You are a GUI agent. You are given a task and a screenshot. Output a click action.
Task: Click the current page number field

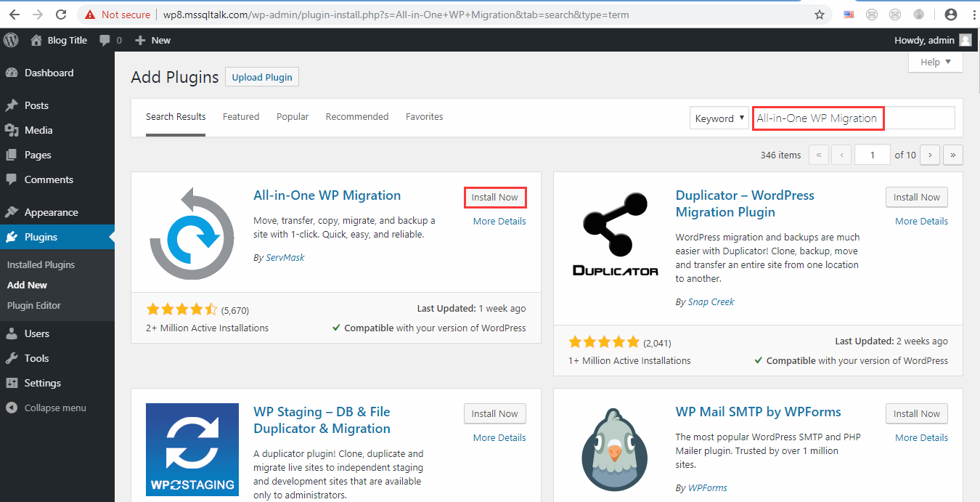pyautogui.click(x=873, y=155)
